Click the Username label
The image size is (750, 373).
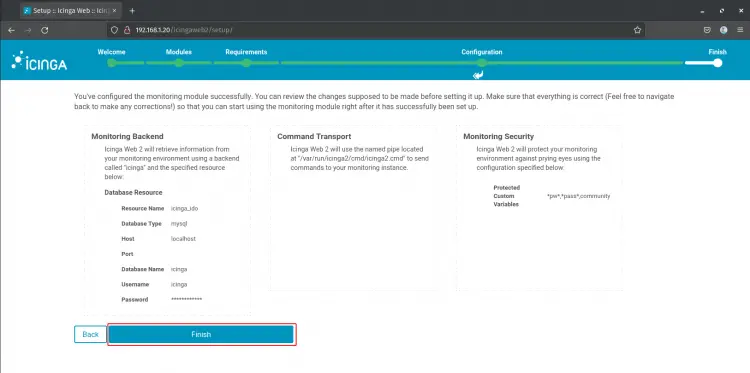135,285
